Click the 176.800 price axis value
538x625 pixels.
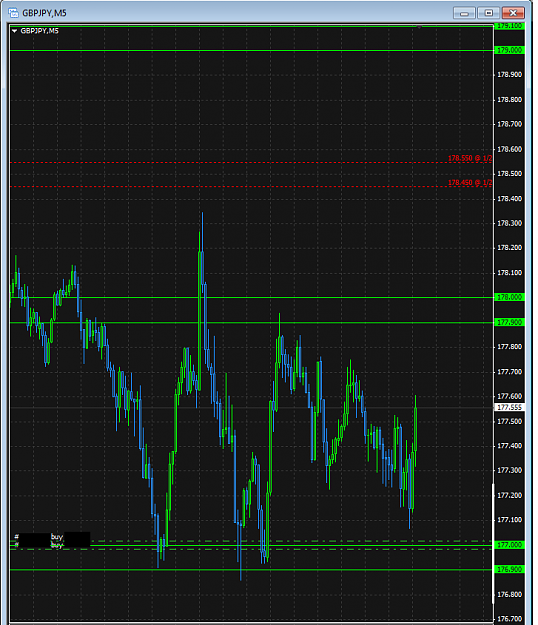point(509,595)
